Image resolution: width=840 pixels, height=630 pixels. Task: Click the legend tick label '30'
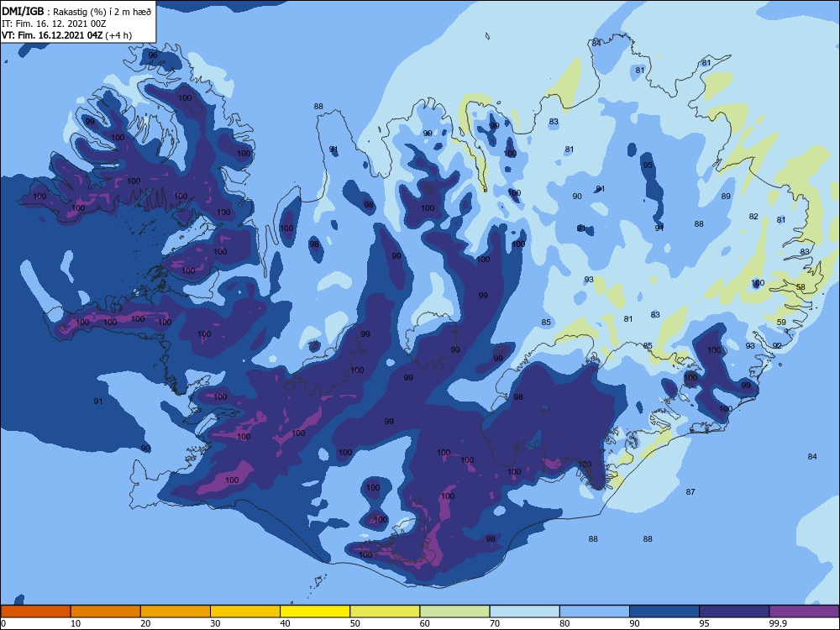coord(215,623)
